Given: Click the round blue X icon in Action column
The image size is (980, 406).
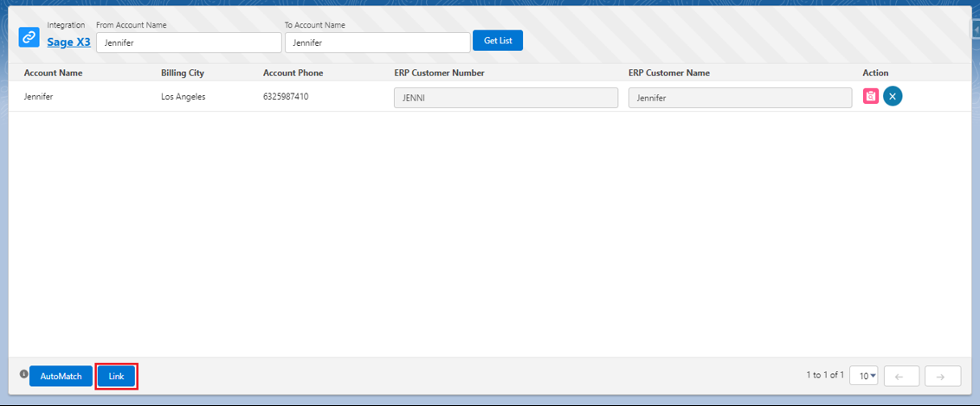Looking at the screenshot, I should (893, 96).
